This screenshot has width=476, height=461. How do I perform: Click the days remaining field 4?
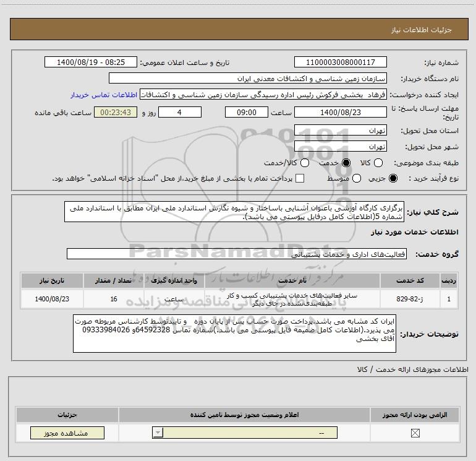(x=180, y=112)
